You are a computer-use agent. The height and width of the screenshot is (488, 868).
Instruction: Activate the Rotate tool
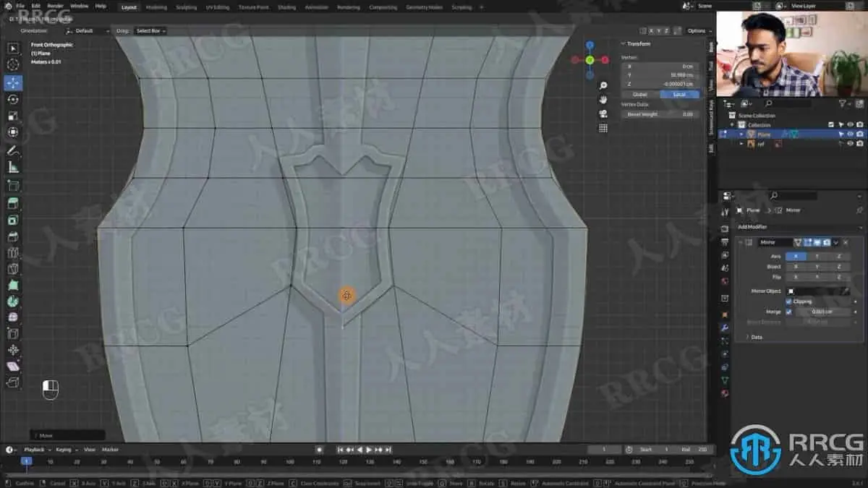point(14,100)
